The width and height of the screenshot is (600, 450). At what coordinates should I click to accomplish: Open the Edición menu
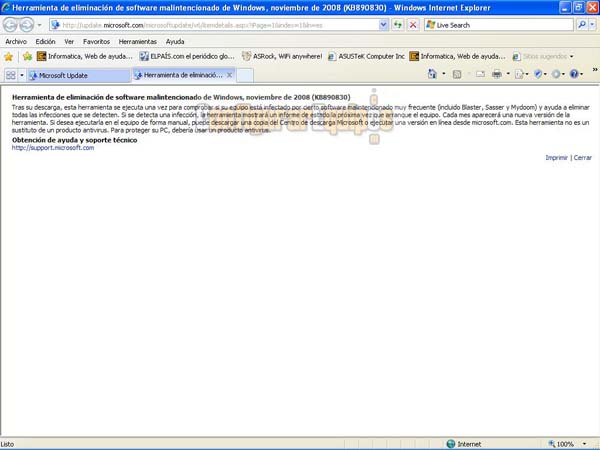(46, 41)
